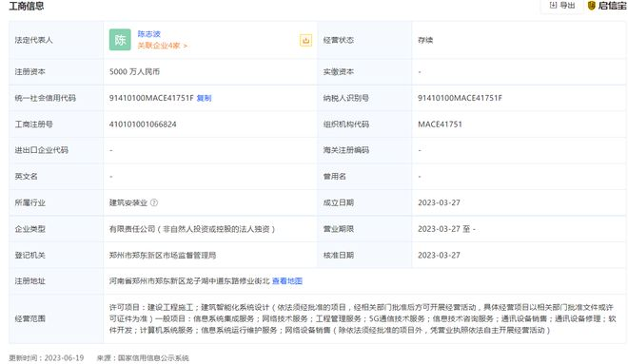Open 查看地图 link after the registered address
This screenshot has height=364, width=628.
[287, 281]
